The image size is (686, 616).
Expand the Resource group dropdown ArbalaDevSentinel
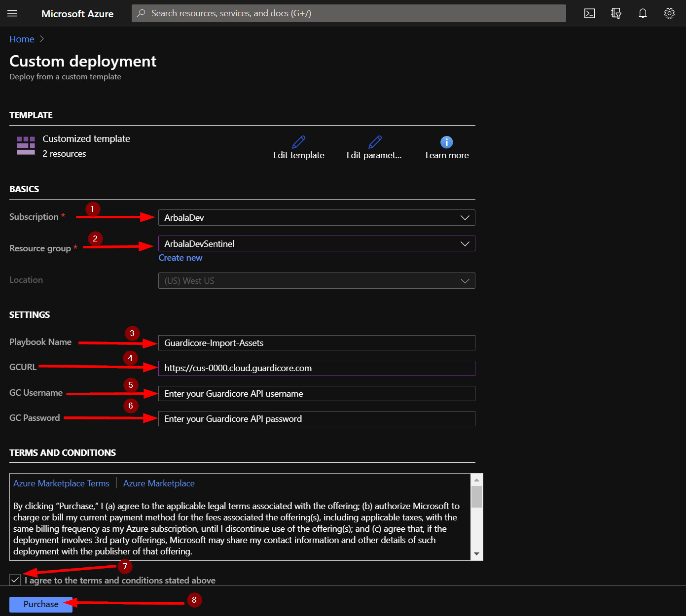point(317,243)
